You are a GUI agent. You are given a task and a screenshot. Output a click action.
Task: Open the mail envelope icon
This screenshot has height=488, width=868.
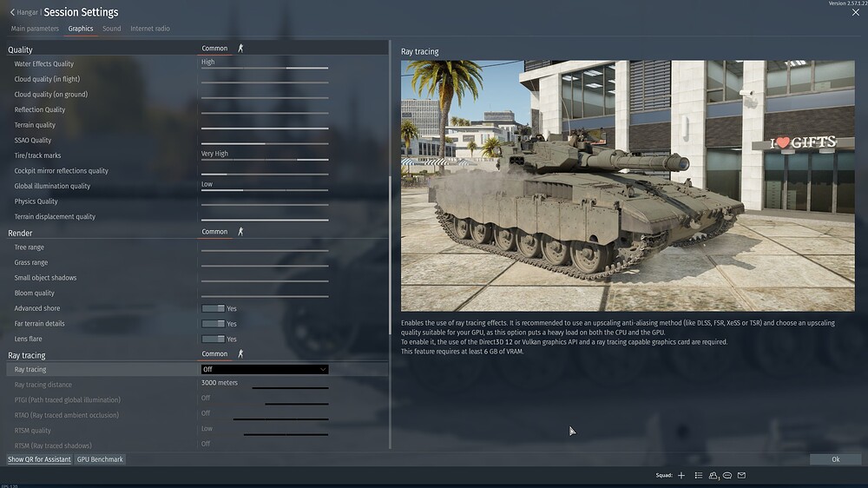coord(742,475)
